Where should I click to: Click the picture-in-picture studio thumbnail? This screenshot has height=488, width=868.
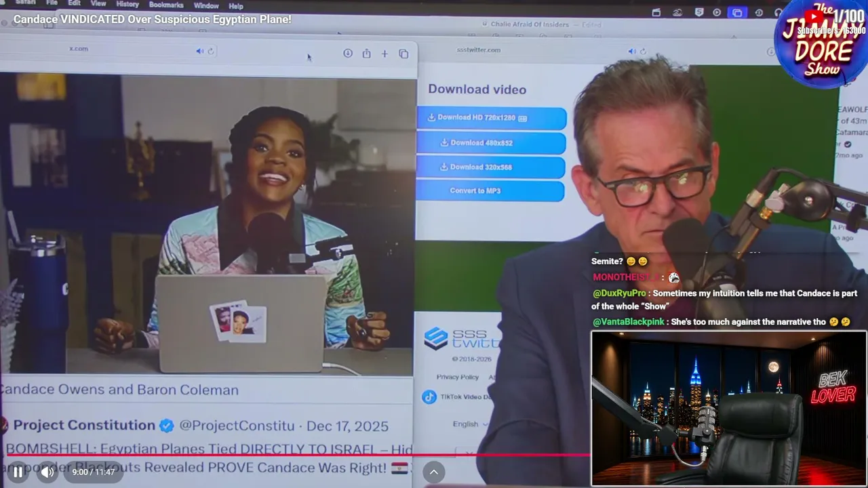tap(729, 408)
